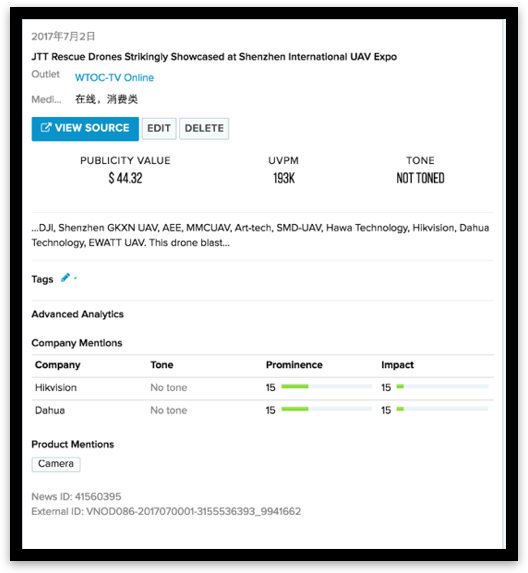The height and width of the screenshot is (573, 528).
Task: Click the DELETE button
Action: [204, 129]
